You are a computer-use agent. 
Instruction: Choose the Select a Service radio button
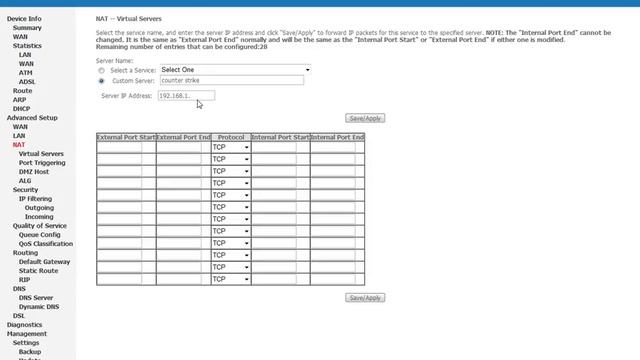coord(101,71)
